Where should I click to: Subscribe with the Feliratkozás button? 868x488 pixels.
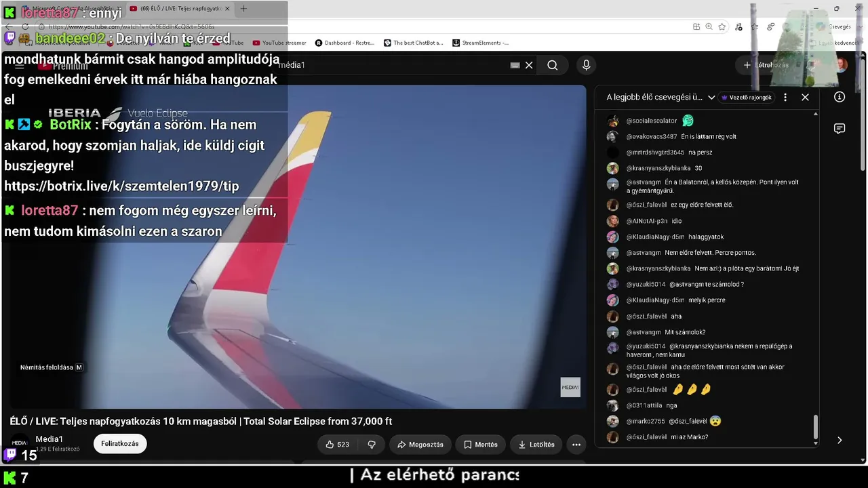click(120, 444)
